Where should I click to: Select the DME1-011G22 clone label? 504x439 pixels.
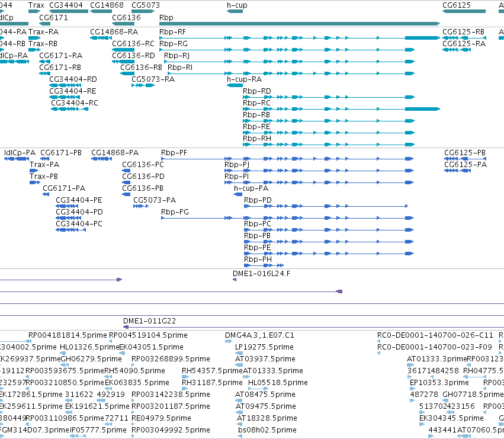point(149,321)
